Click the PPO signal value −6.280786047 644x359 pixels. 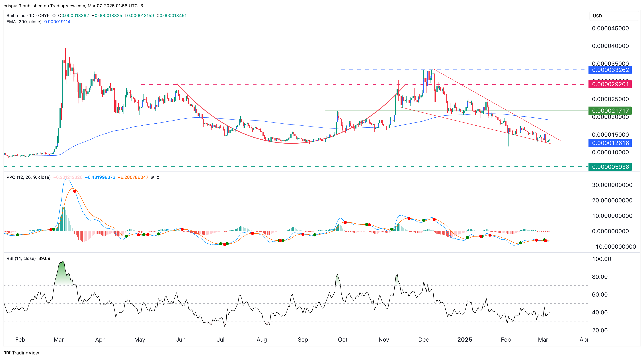coord(133,177)
